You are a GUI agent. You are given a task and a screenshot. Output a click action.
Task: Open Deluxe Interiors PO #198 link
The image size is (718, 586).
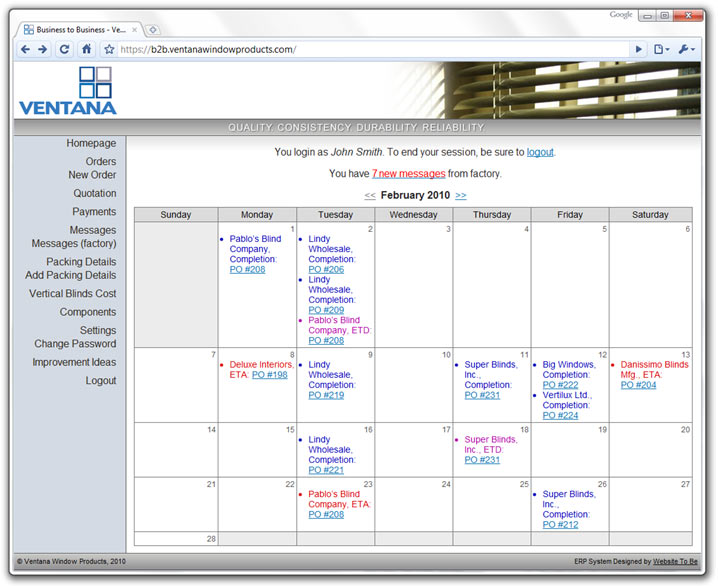[270, 375]
